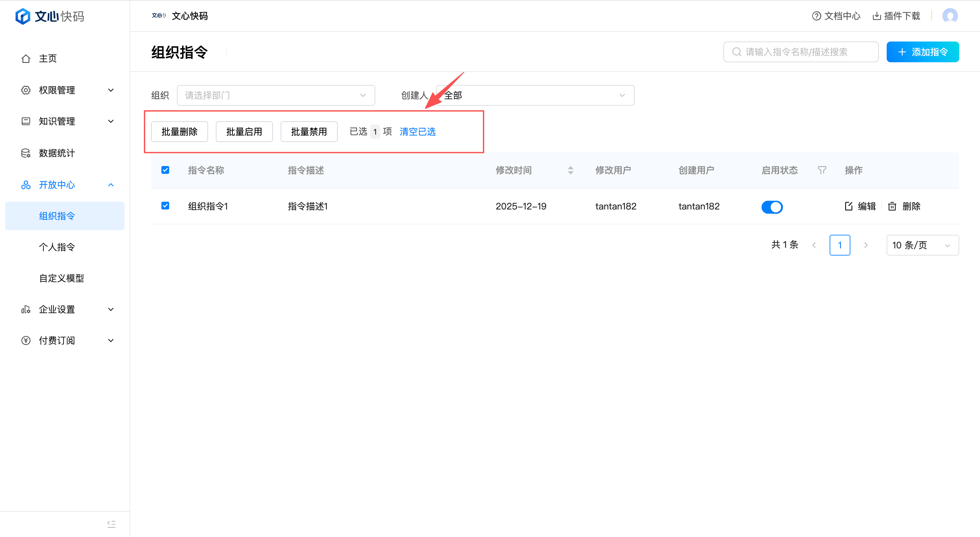Click the 文心快码 logo icon
This screenshot has width=980, height=537.
pyautogui.click(x=23, y=16)
